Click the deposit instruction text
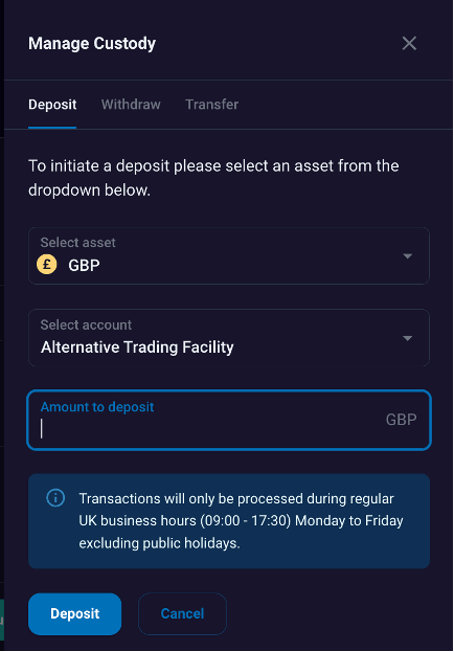Viewport: 454px width, 652px height. click(214, 178)
